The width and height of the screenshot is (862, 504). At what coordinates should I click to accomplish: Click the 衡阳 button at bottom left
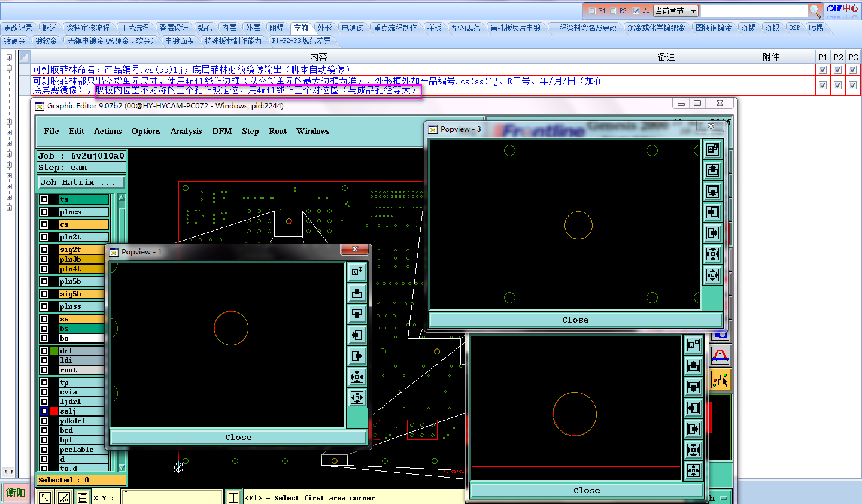click(16, 493)
